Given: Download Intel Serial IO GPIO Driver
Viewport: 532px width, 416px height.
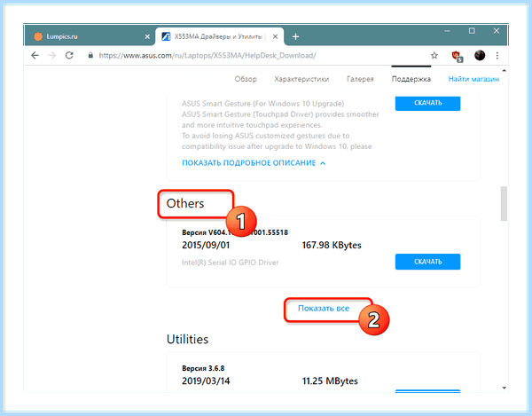Looking at the screenshot, I should [x=427, y=262].
